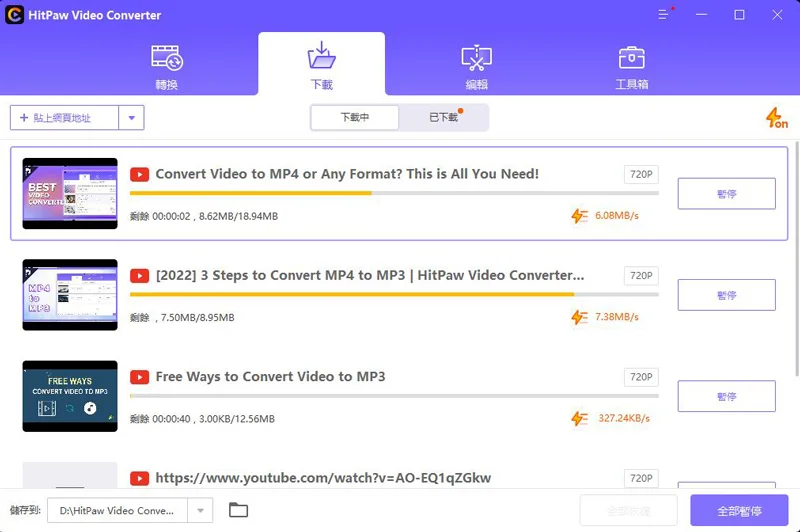This screenshot has width=800, height=532.
Task: Expand the paste URL dropdown arrow
Action: click(132, 118)
